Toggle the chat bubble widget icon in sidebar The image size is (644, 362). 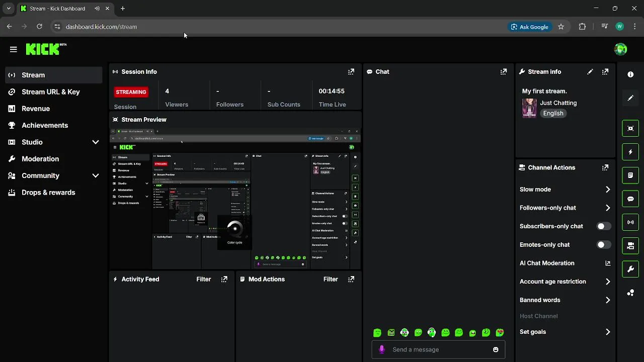pyautogui.click(x=630, y=199)
